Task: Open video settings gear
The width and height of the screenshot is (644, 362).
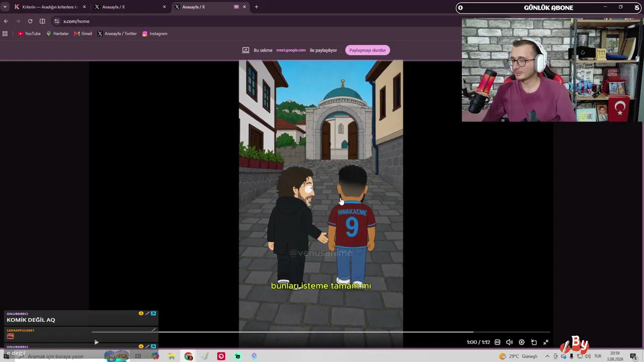Action: coord(522,342)
